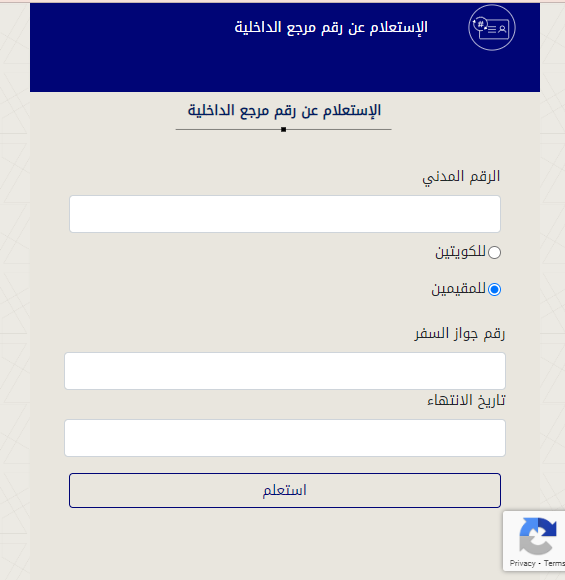565x580 pixels.
Task: Click the ID card reference icon in header
Action: (x=492, y=28)
